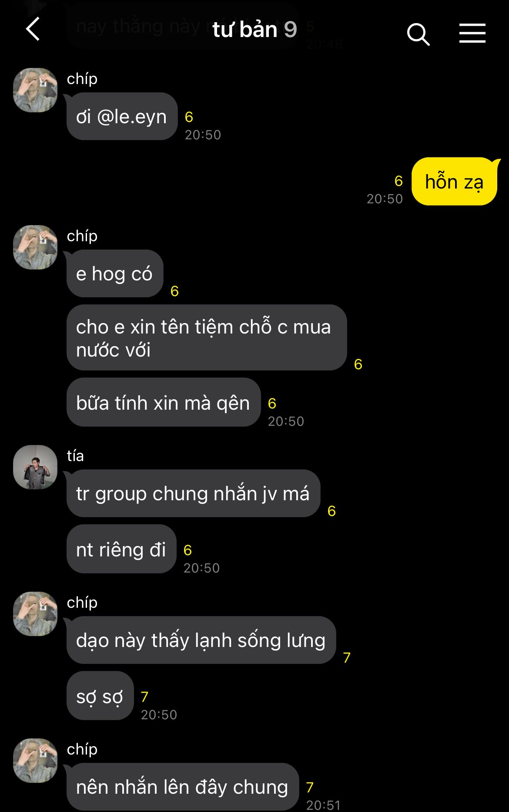The width and height of the screenshot is (509, 812).
Task: Open chíp's avatar beside nên nhắn message
Action: coord(35,761)
